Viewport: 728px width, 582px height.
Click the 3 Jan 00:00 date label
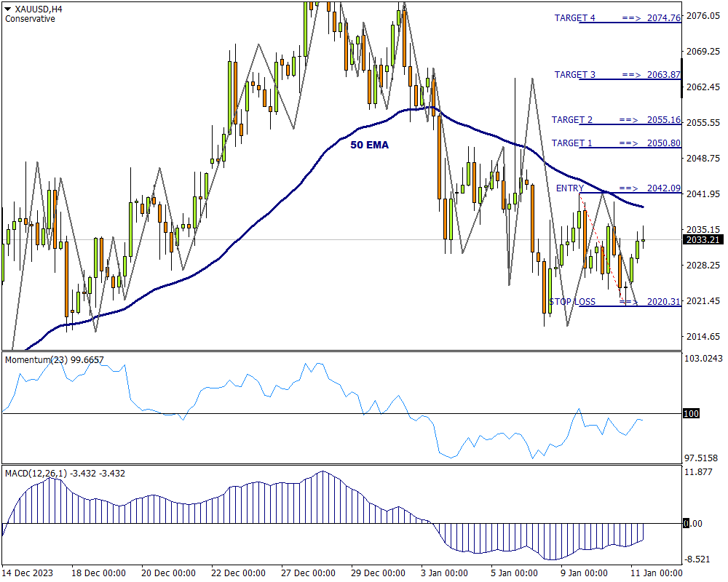444,573
